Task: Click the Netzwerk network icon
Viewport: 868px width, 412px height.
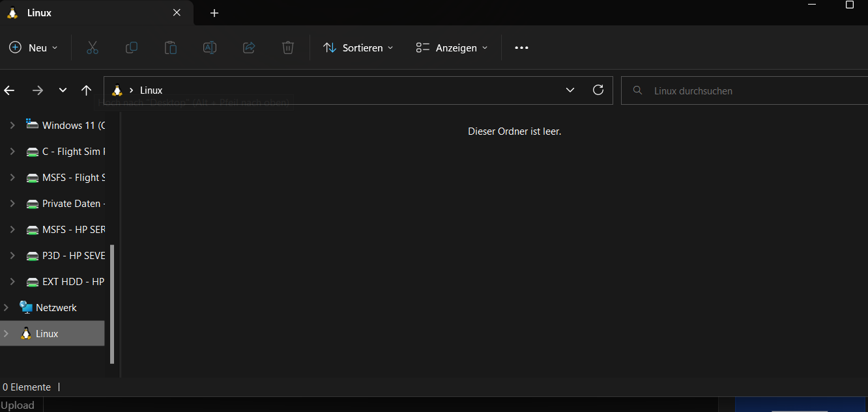Action: [x=26, y=307]
